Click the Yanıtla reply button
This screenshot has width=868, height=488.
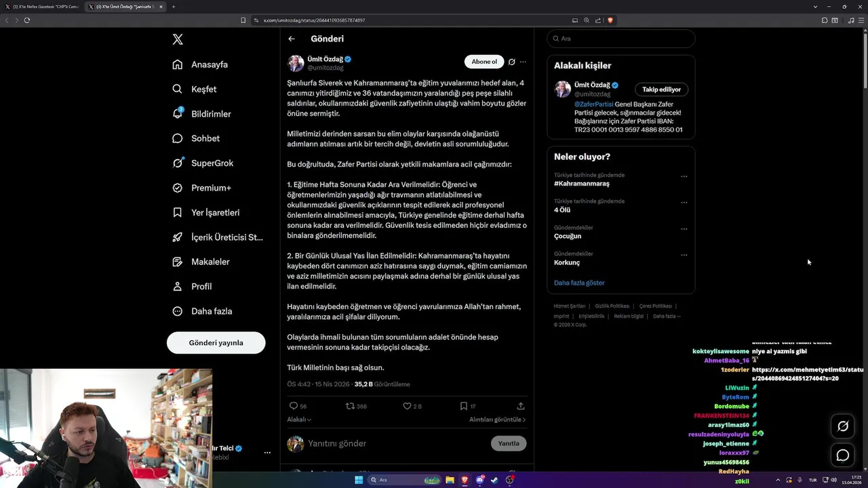[509, 443]
